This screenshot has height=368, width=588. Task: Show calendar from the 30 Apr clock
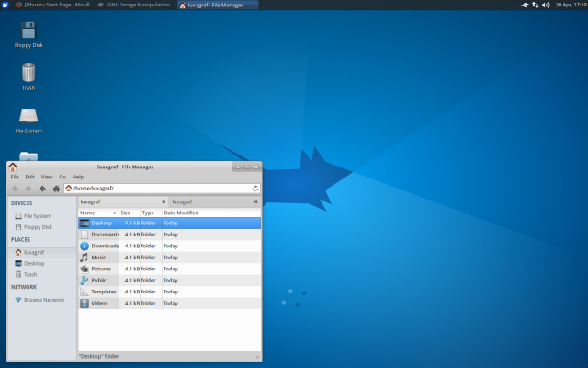(x=571, y=5)
